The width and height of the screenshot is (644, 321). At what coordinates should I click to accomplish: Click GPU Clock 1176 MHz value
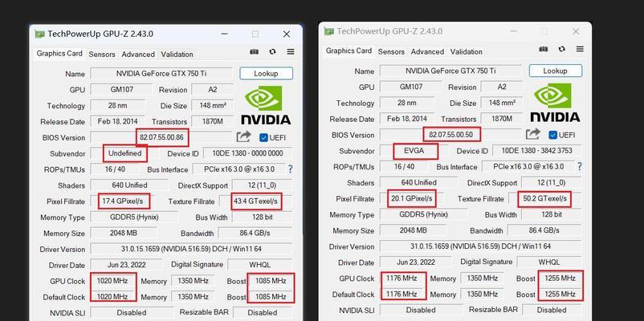(401, 278)
